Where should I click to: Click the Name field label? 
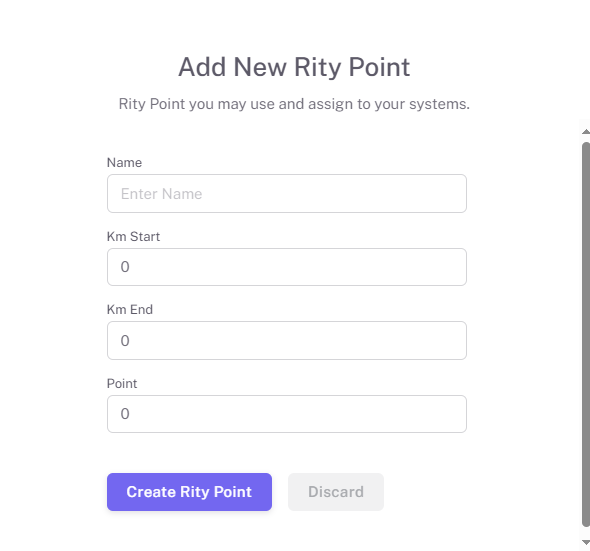(124, 163)
